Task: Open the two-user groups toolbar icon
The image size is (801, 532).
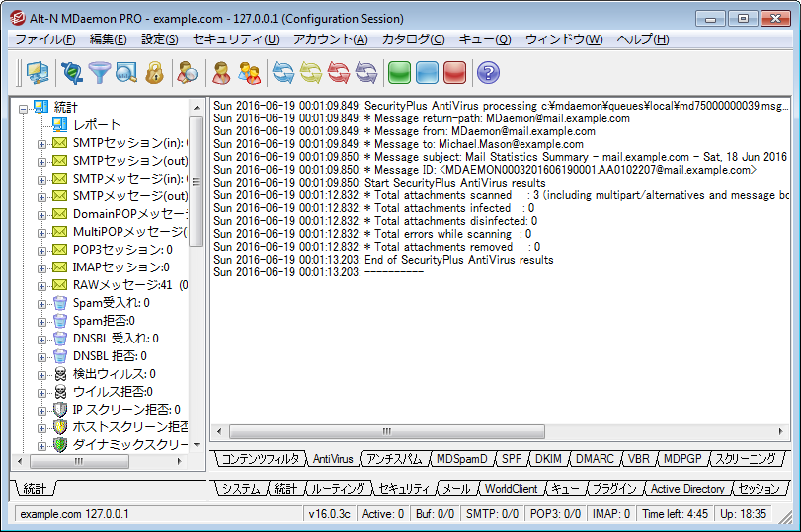Action: [250, 72]
